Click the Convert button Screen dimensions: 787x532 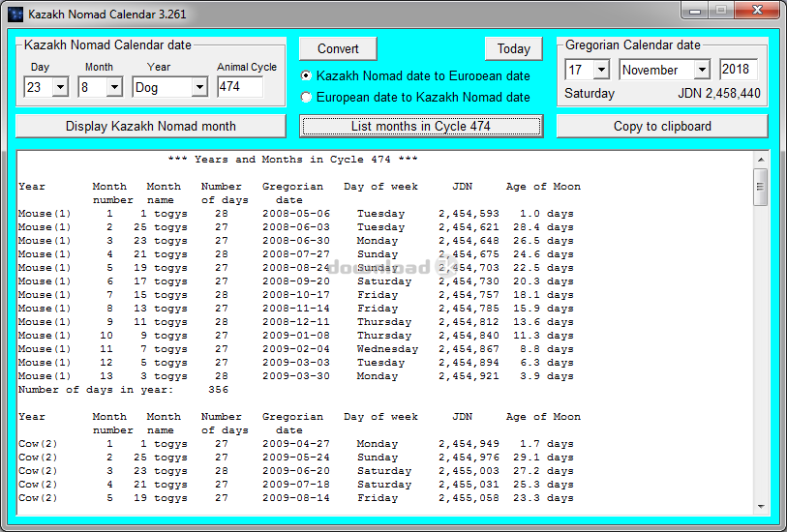[338, 48]
